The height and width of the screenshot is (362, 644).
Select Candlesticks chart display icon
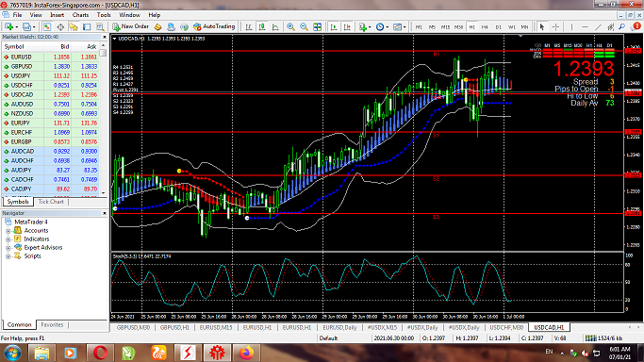(262, 26)
